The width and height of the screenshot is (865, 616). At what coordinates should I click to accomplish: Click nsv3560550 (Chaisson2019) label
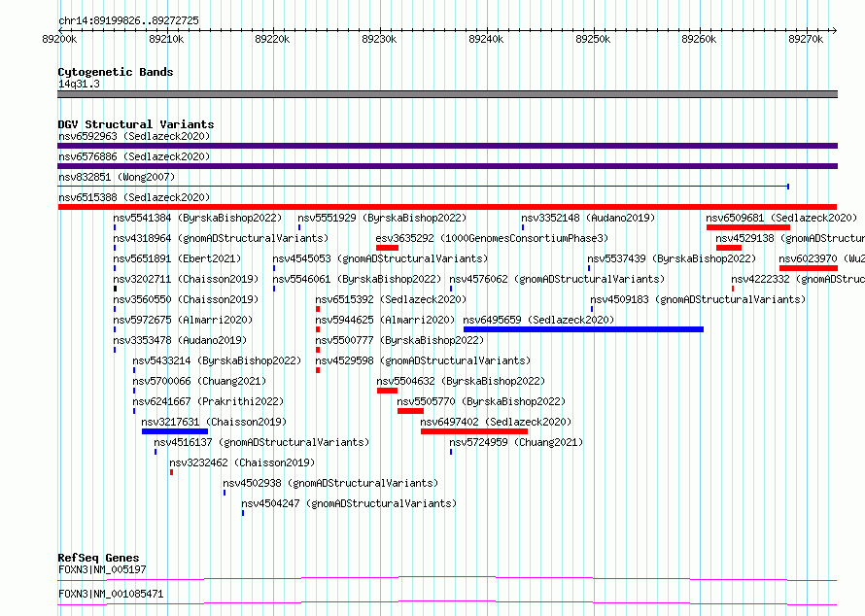[186, 299]
